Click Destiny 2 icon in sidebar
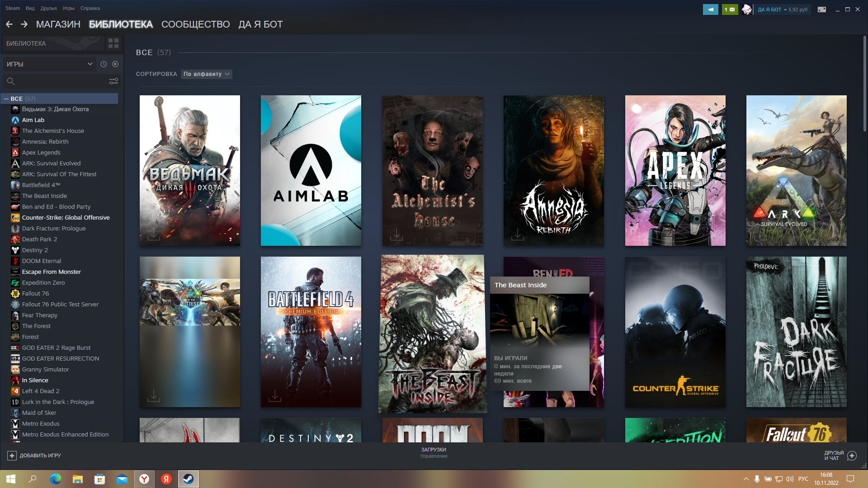 tap(15, 250)
